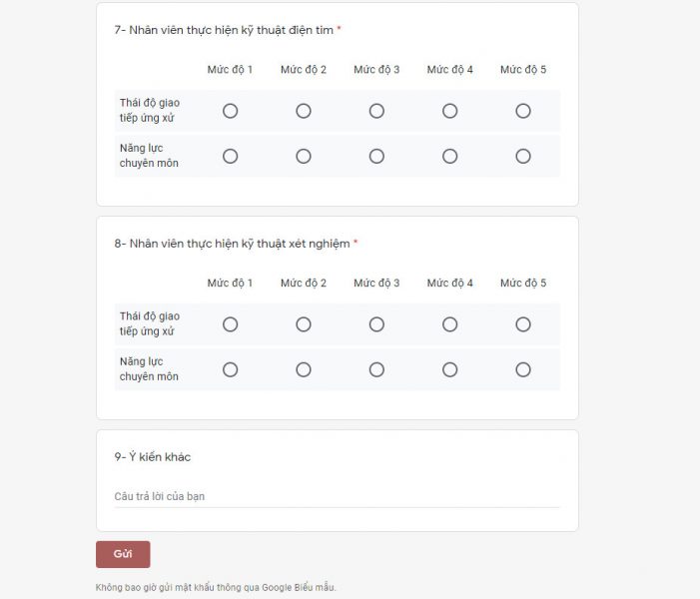Select Mức độ 4 for question 8 Thái độ giao tiếp ứng xử
Screen dimensions: 700x599
tap(450, 324)
